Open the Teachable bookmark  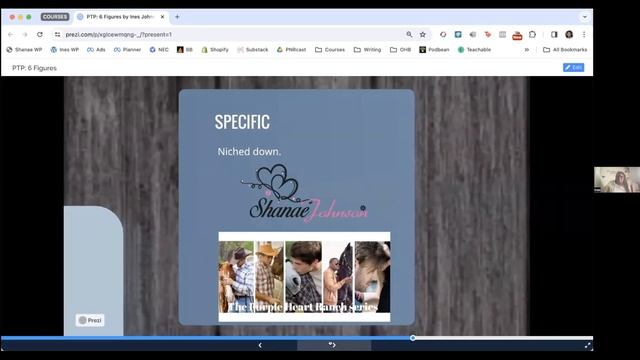coord(474,50)
